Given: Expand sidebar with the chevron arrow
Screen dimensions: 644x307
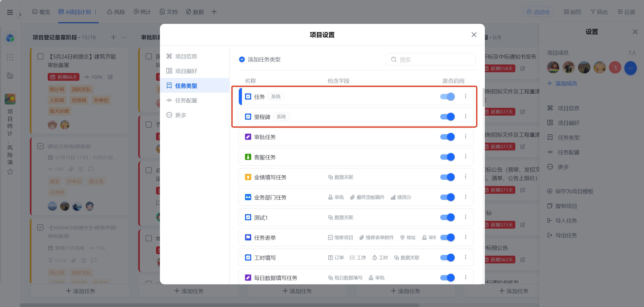Looking at the screenshot, I should [x=20, y=15].
